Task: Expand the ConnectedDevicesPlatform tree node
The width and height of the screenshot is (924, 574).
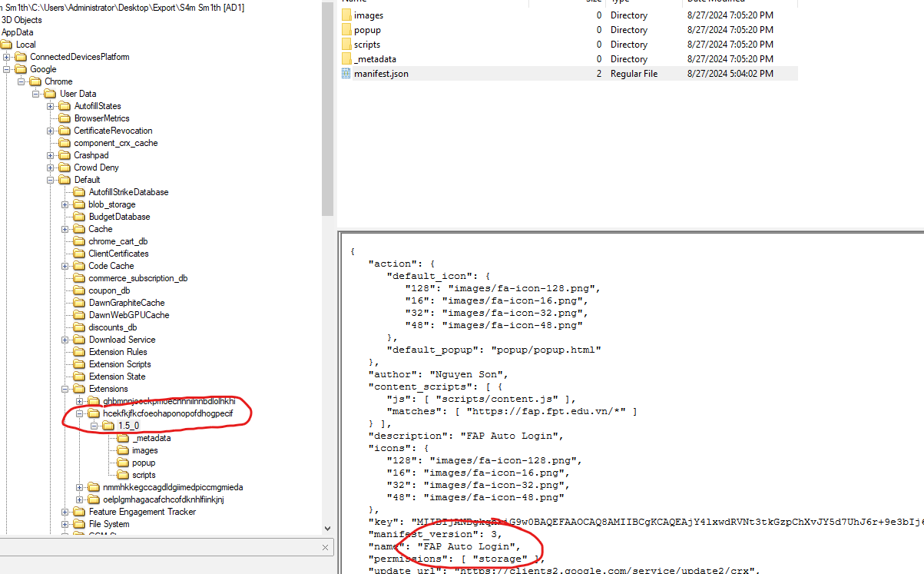Action: pos(6,57)
